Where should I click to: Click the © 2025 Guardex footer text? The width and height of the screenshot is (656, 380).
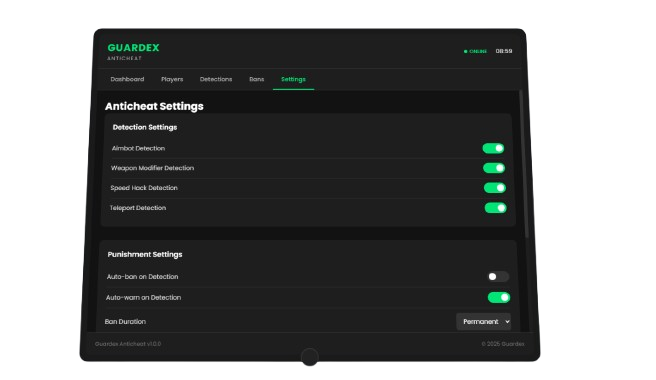(x=503, y=344)
